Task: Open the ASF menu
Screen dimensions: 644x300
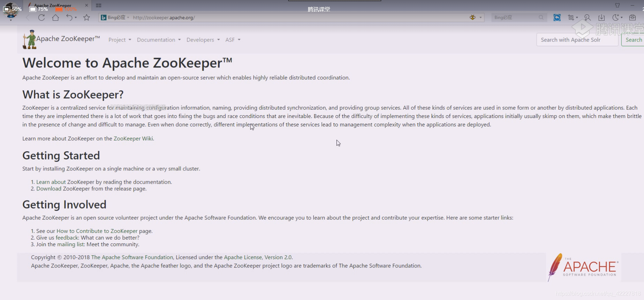Action: click(233, 40)
